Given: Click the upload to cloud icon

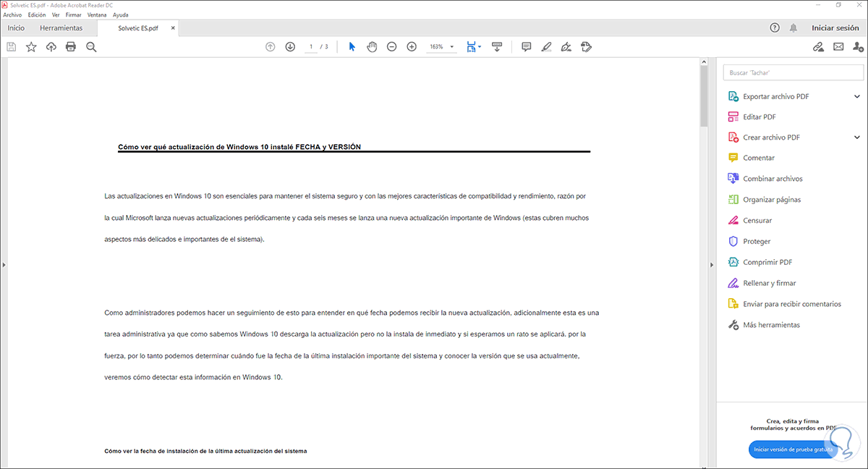Looking at the screenshot, I should coord(51,47).
